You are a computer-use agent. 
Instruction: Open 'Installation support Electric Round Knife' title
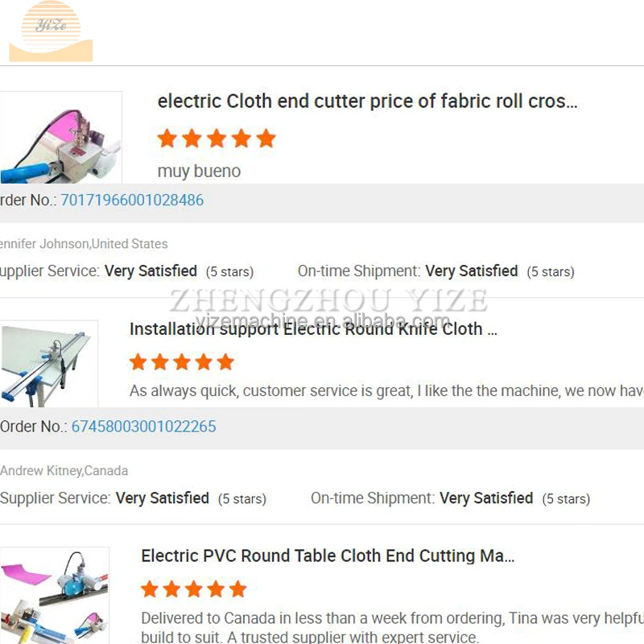click(313, 329)
